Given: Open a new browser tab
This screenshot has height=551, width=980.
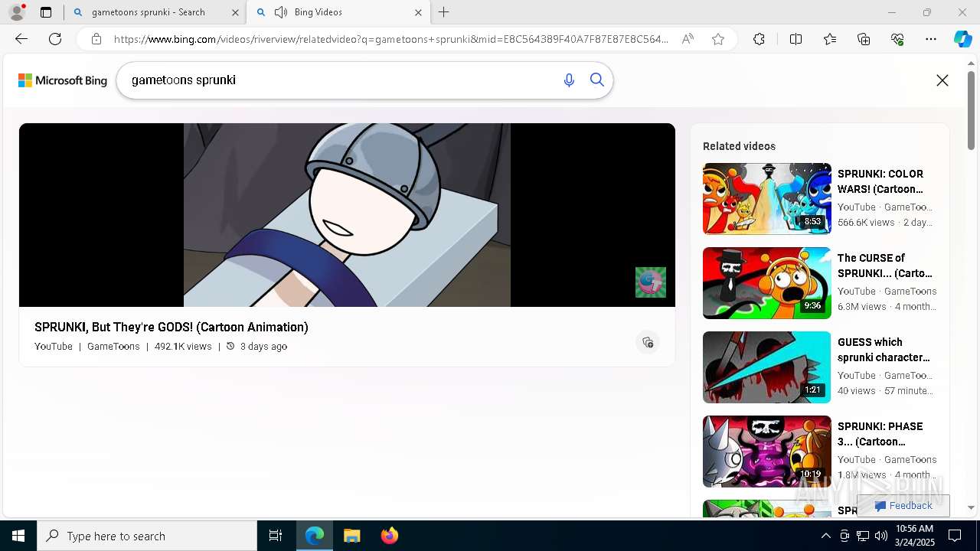Looking at the screenshot, I should (444, 12).
